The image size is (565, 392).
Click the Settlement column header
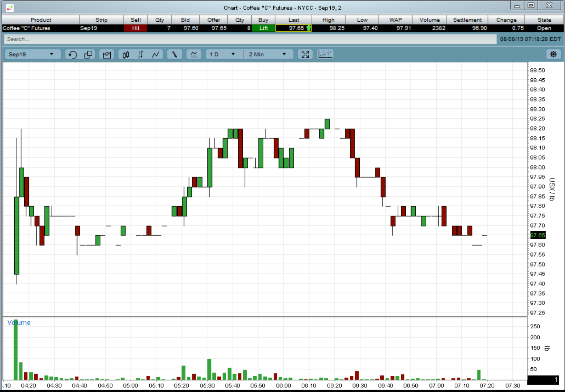(467, 20)
